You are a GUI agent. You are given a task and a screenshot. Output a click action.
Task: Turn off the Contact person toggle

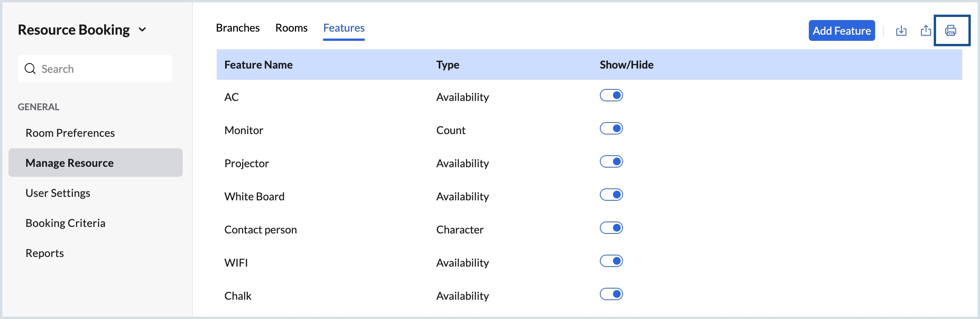[x=611, y=228]
